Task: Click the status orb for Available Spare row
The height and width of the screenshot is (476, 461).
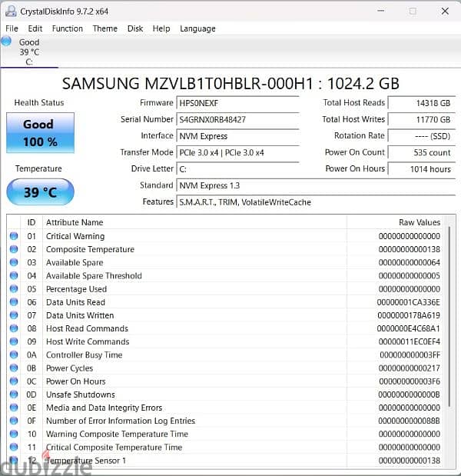Action: pyautogui.click(x=14, y=262)
